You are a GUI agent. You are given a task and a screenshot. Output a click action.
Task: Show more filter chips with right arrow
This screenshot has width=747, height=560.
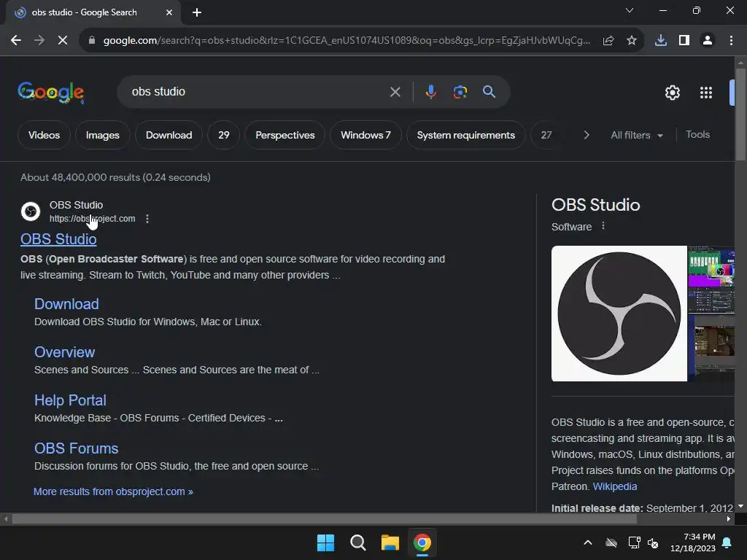tap(587, 135)
